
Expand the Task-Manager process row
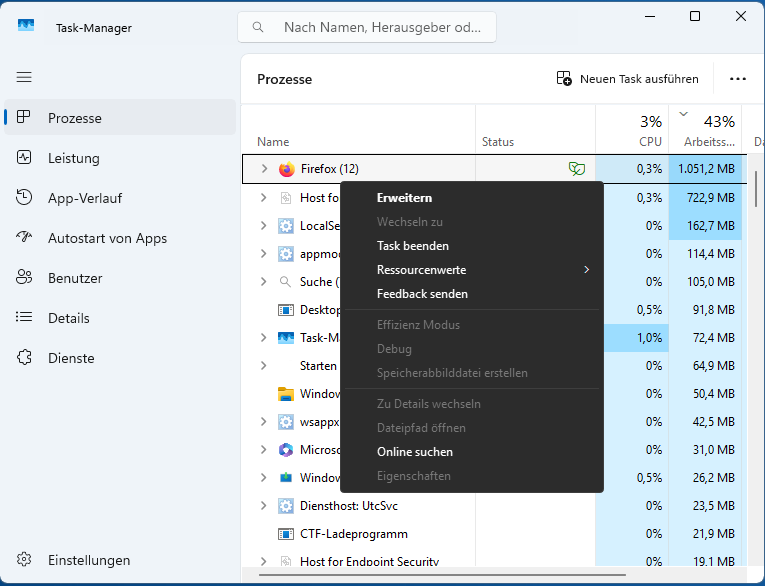click(x=263, y=338)
